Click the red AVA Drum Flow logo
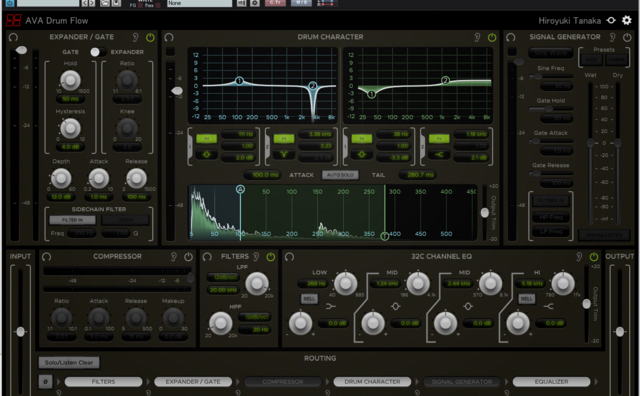640x396 pixels. pos(13,20)
